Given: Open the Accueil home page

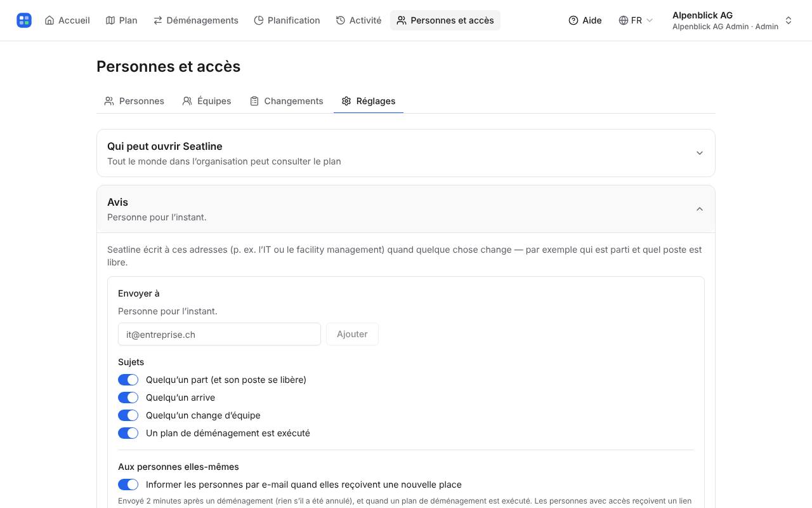Looking at the screenshot, I should pos(67,20).
